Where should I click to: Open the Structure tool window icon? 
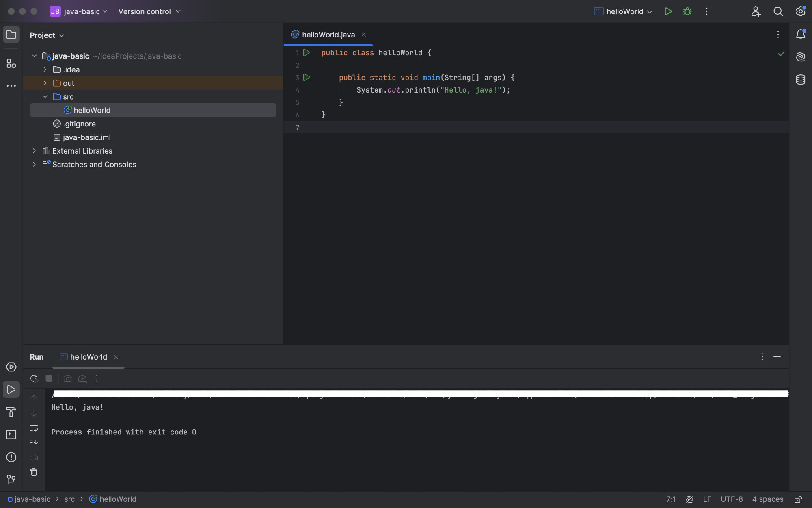(11, 63)
